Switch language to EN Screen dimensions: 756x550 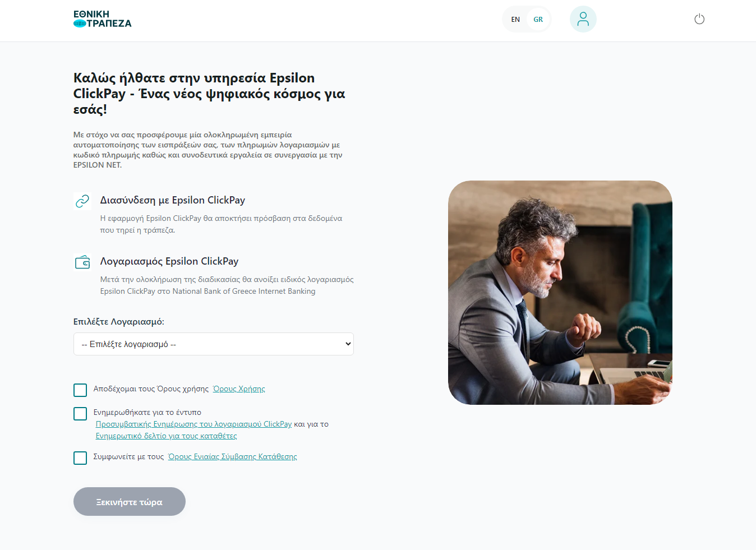515,20
